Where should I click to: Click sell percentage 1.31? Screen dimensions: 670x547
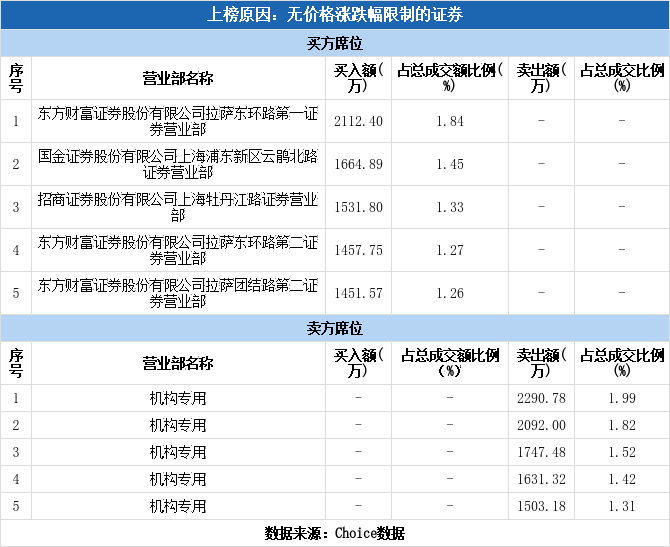(622, 506)
